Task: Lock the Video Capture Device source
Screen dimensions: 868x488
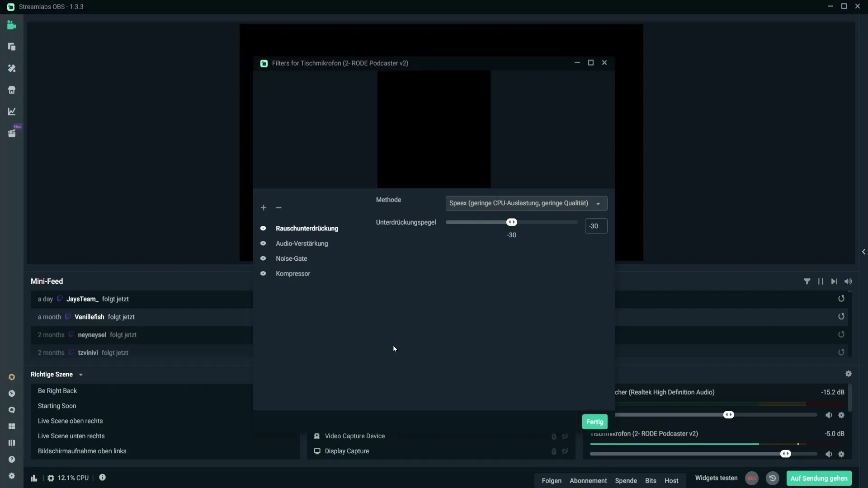Action: [x=554, y=436]
